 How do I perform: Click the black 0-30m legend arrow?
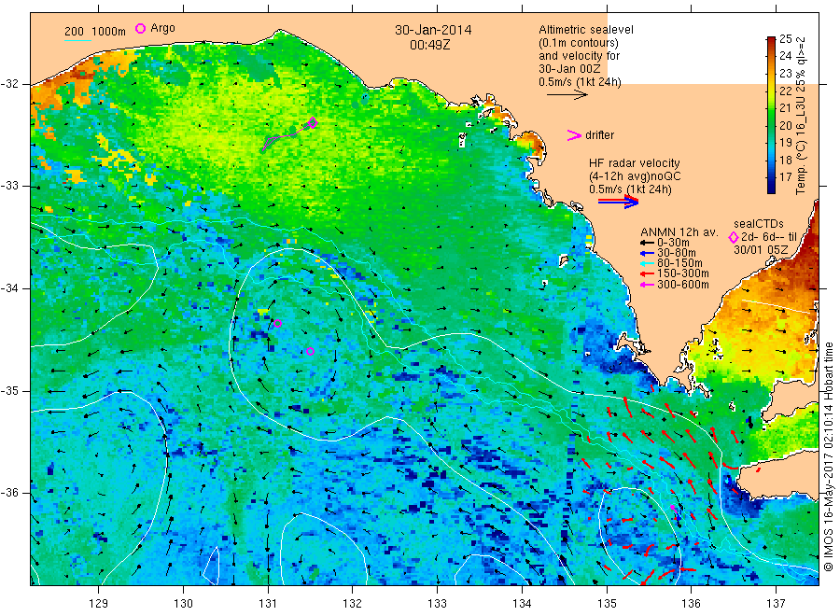pyautogui.click(x=647, y=243)
